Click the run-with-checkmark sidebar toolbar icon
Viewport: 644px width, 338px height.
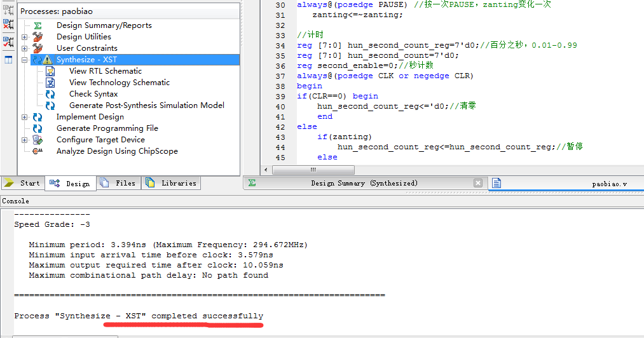pos(8,41)
